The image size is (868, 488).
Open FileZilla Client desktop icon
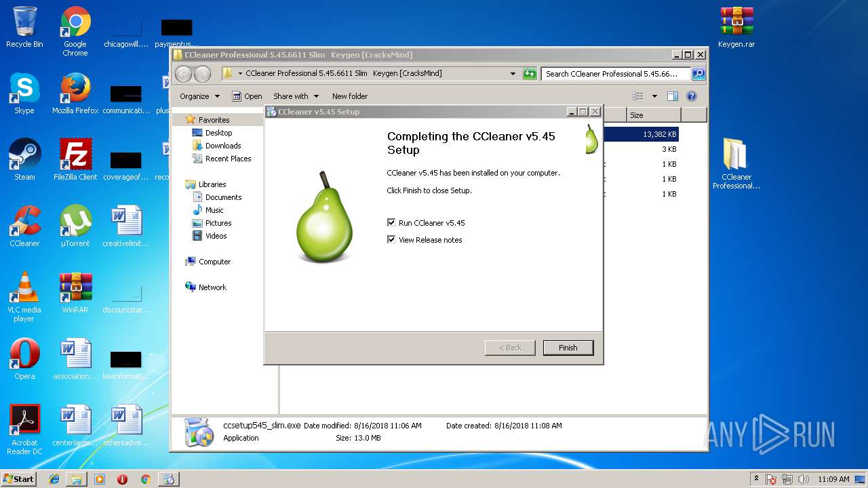click(75, 161)
